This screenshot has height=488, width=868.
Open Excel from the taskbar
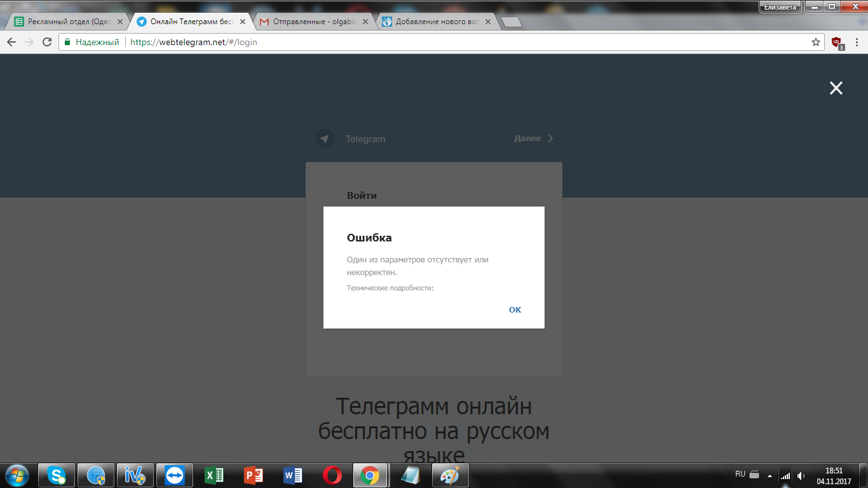pyautogui.click(x=214, y=475)
